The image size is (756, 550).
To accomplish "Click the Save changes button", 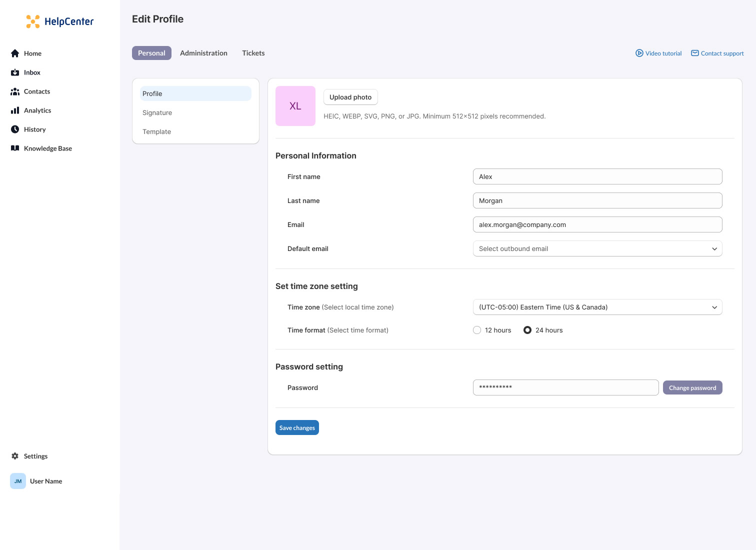I will (x=297, y=427).
